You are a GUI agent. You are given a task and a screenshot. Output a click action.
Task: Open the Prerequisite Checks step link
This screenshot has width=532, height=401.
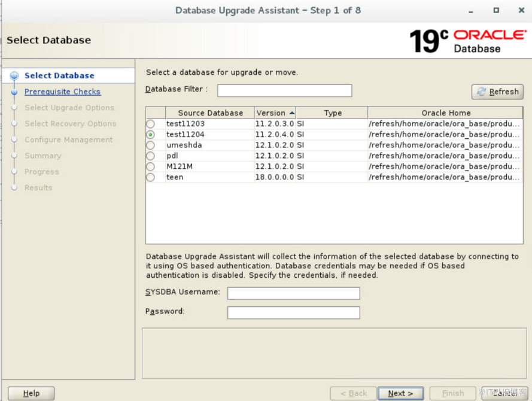62,92
